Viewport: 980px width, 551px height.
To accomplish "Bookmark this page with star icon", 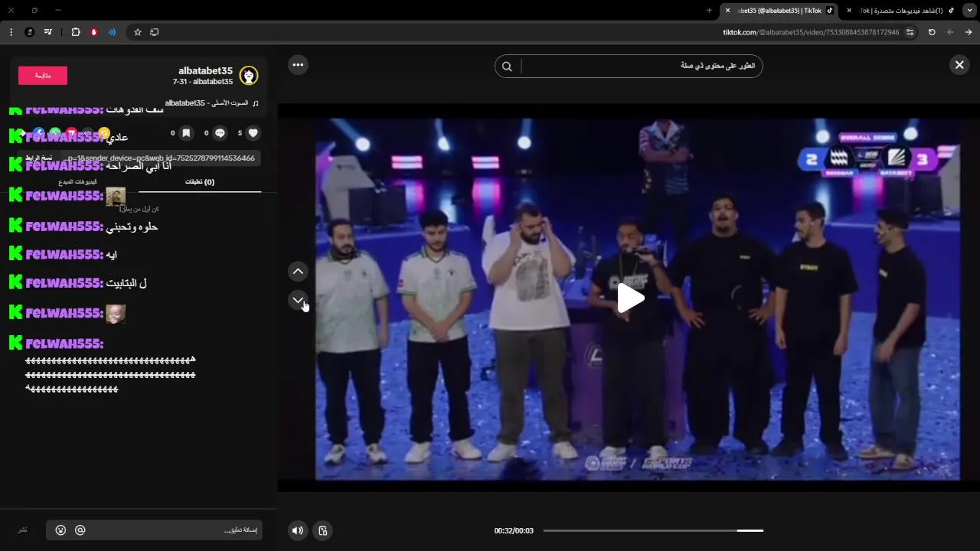I will click(138, 32).
